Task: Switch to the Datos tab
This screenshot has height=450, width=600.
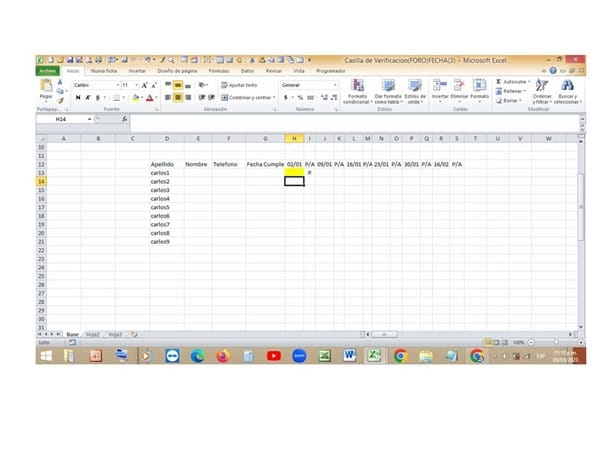Action: click(x=247, y=71)
